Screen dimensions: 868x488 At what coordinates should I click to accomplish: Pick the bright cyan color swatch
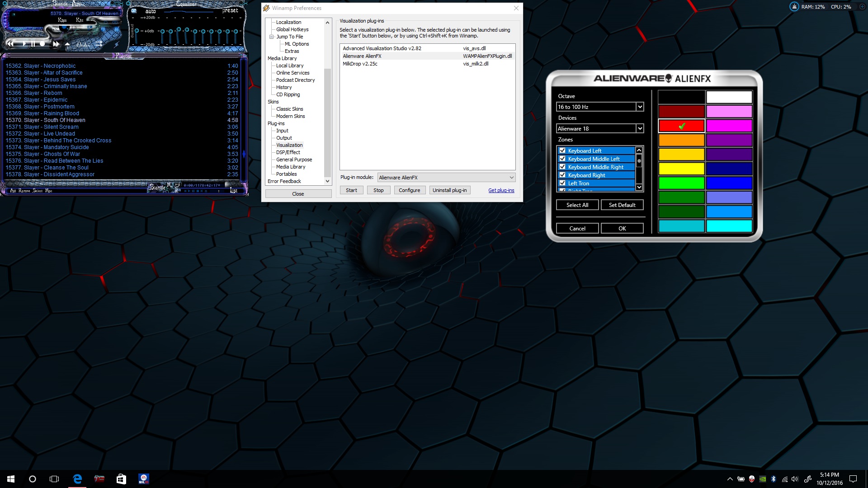[729, 226]
